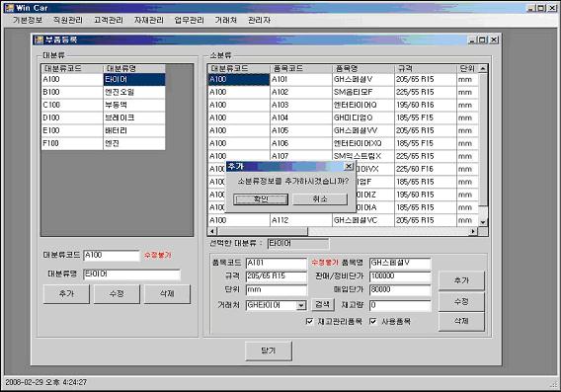Click the 품목코드 column header
Screen dimensions: 561x392
(x=301, y=69)
